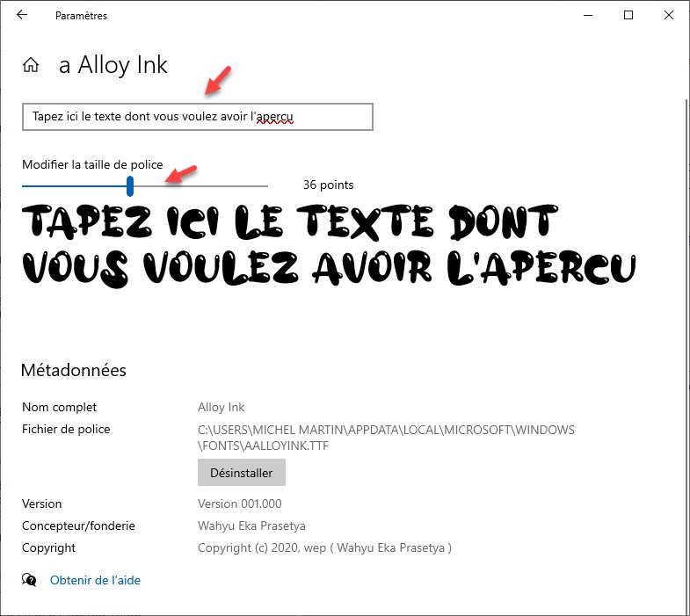Open the Obtenir de l'aide link
Viewport: 690px width, 616px height.
(95, 580)
